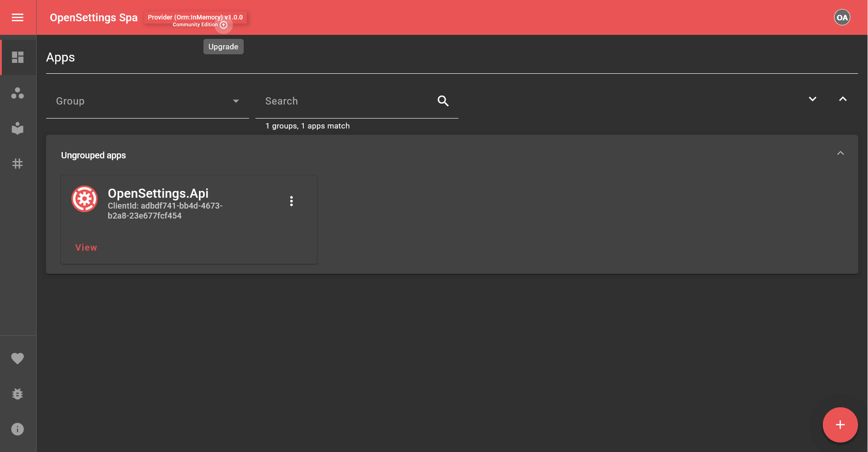The height and width of the screenshot is (452, 868).
Task: Click the heart sponsor icon in sidebar
Action: coord(18,358)
